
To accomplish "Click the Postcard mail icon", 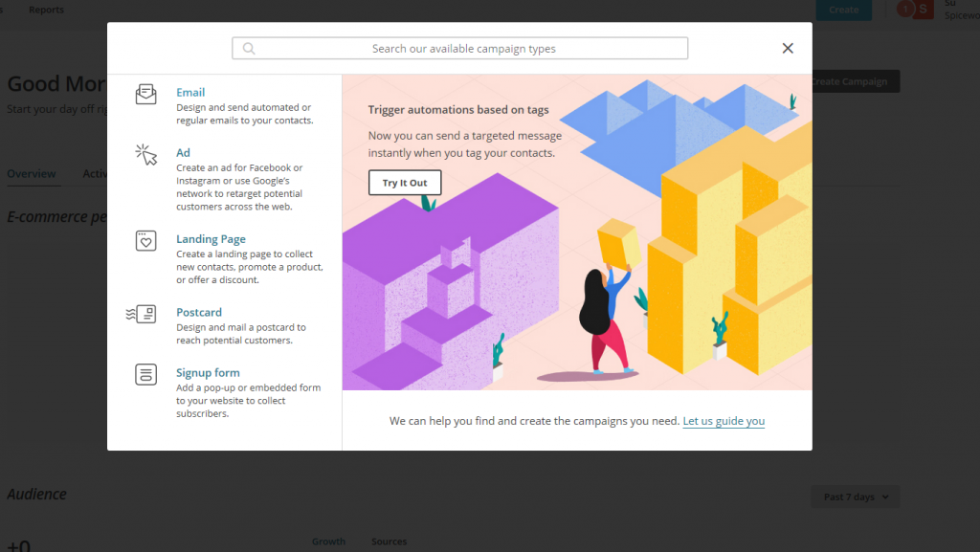I will (x=142, y=314).
